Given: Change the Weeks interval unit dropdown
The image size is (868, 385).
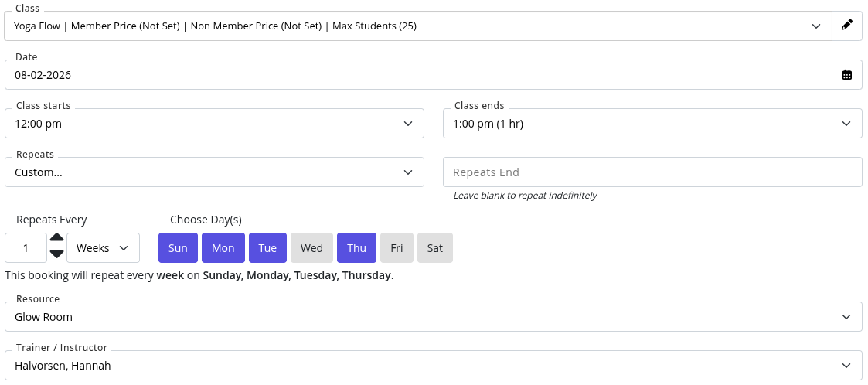Looking at the screenshot, I should [x=103, y=247].
